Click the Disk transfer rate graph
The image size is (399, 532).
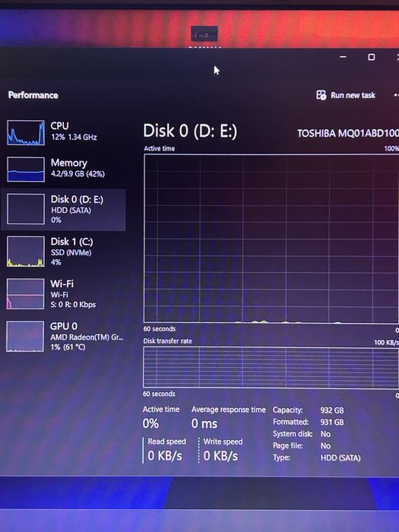tap(271, 367)
